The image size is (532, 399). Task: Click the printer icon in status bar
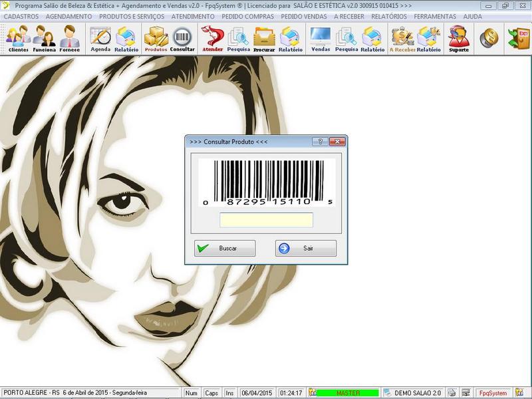pyautogui.click(x=452, y=393)
